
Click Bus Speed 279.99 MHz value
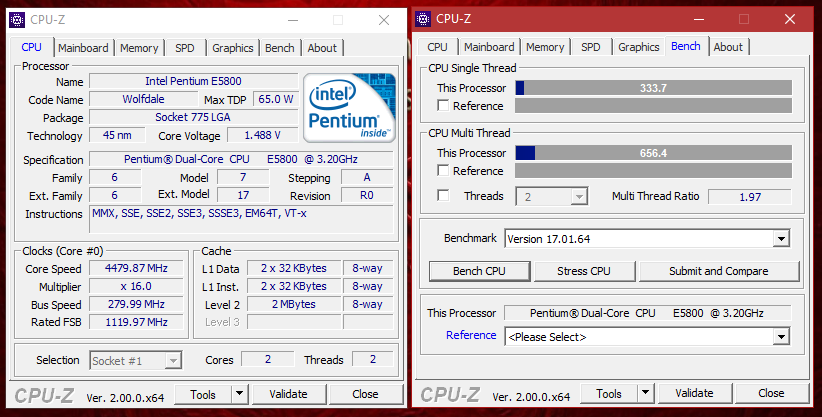coord(136,304)
